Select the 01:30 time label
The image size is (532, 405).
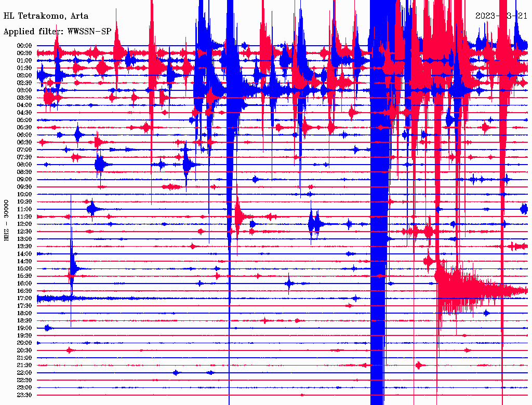click(24, 68)
